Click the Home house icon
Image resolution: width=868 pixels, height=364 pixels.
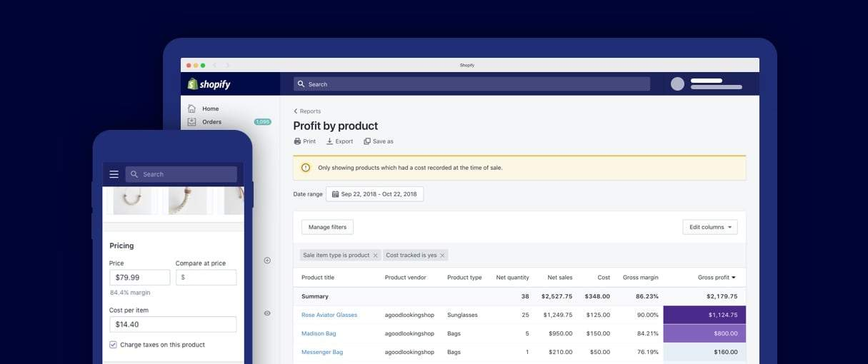coord(191,108)
